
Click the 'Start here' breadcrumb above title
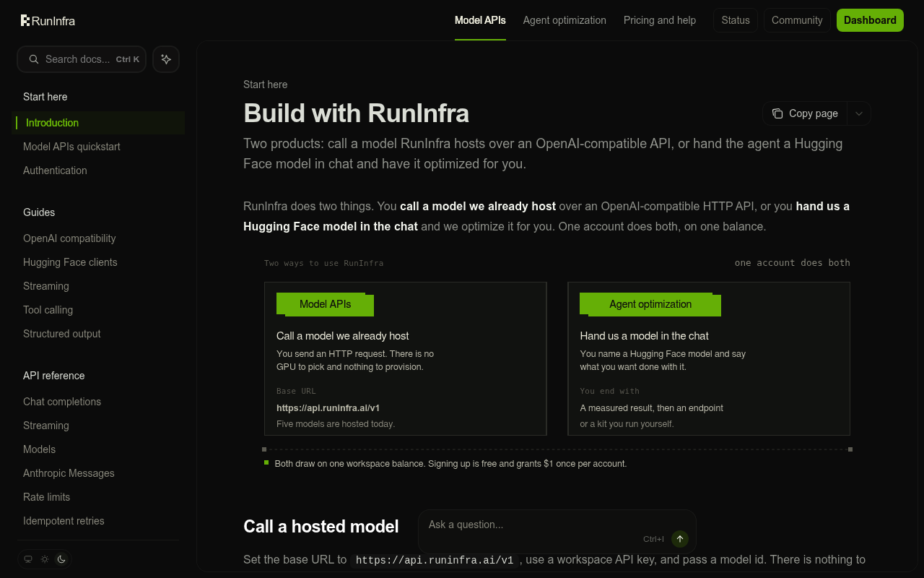pos(266,85)
